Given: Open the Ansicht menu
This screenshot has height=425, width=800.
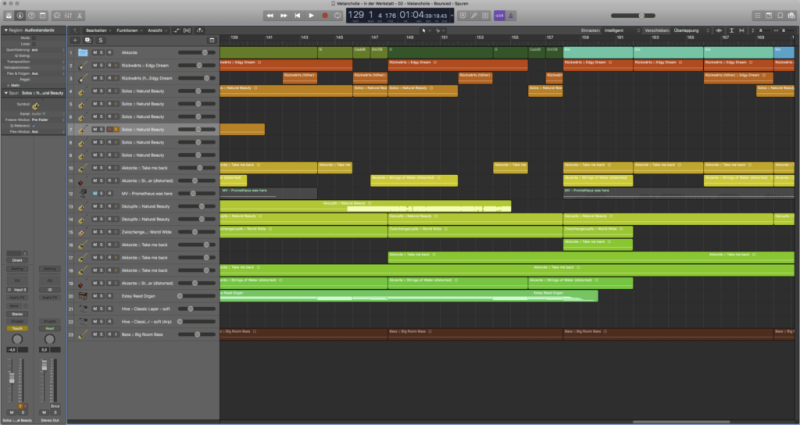Looking at the screenshot, I should 158,31.
